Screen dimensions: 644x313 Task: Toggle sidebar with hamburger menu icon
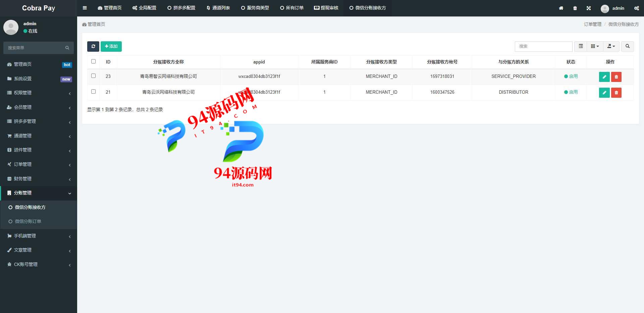(x=85, y=8)
